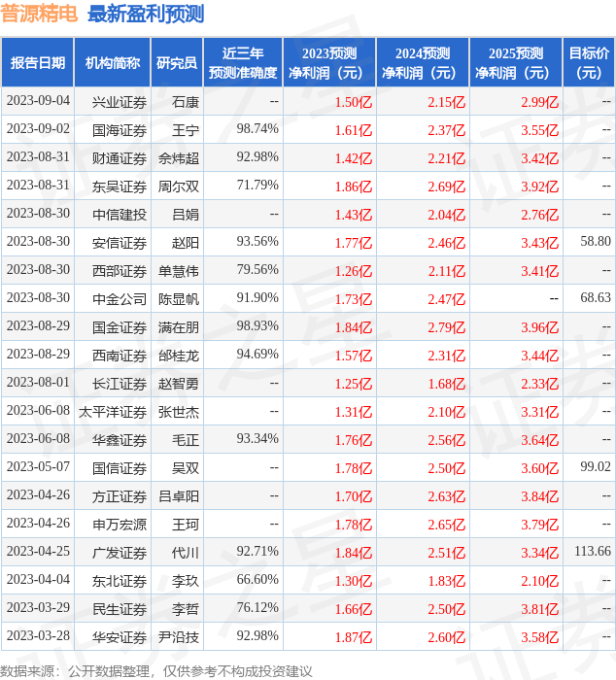This screenshot has width=616, height=680.
Task: Click accuracy value 71.79%
Action: coord(257,186)
